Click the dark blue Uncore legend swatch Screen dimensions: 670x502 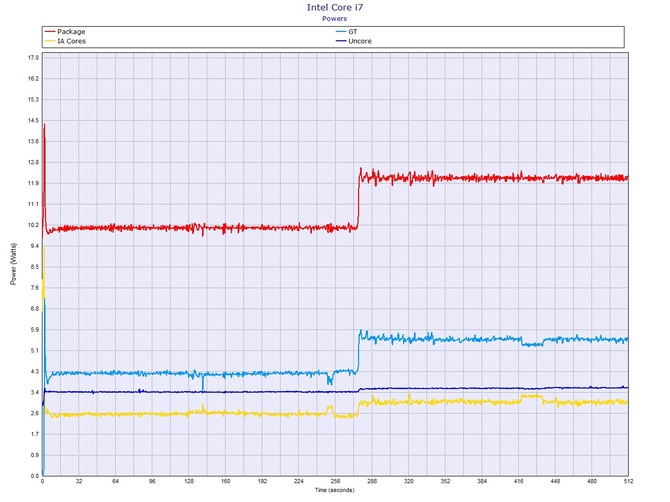click(341, 41)
